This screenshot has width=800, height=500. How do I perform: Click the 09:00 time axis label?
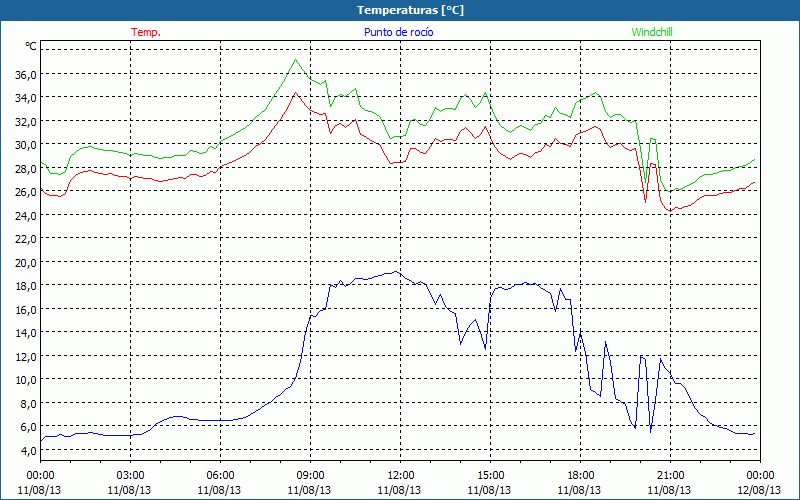coord(310,476)
